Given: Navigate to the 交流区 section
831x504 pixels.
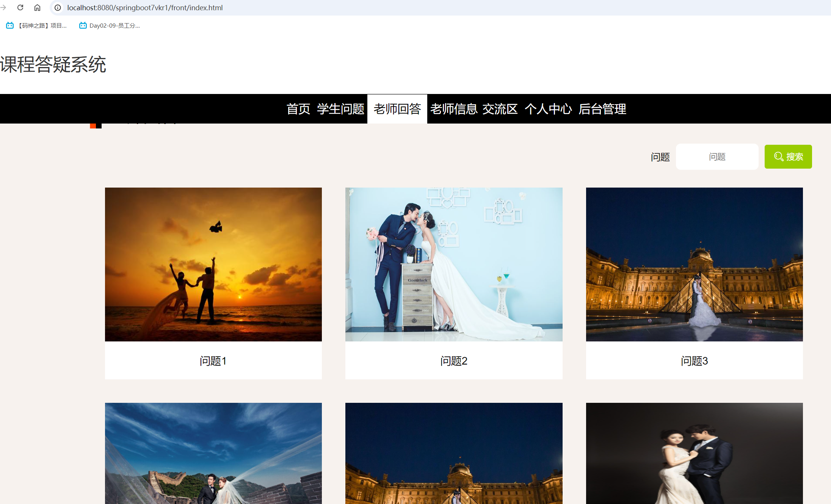Looking at the screenshot, I should [500, 109].
